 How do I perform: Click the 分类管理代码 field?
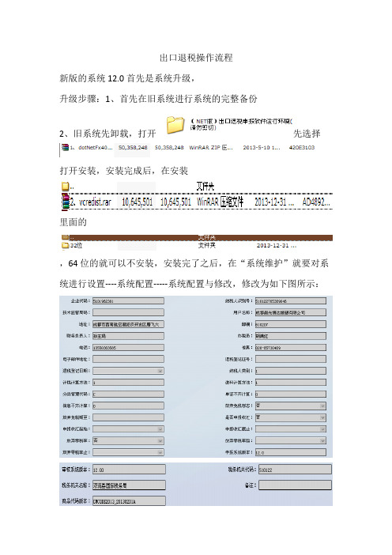pyautogui.click(x=128, y=394)
